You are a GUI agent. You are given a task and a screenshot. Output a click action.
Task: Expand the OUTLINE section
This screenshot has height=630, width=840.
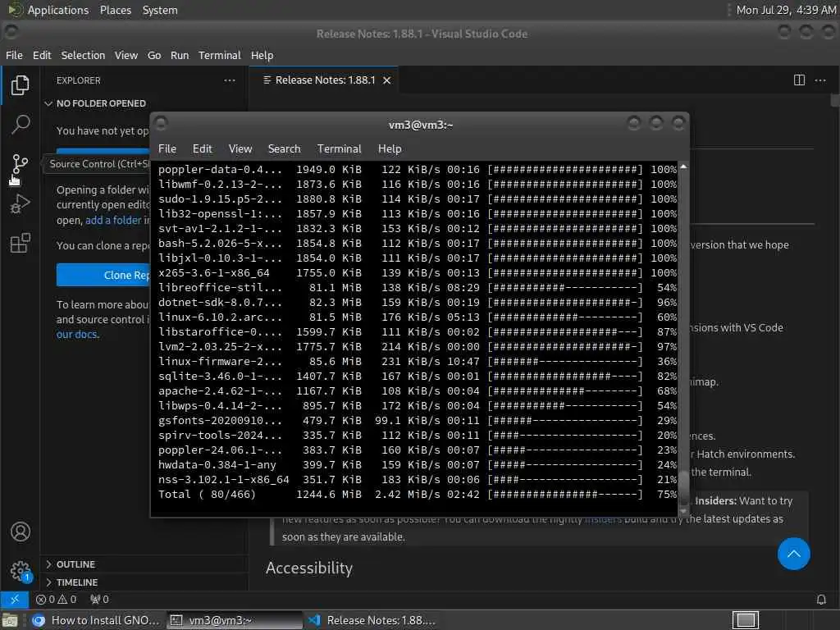point(75,564)
